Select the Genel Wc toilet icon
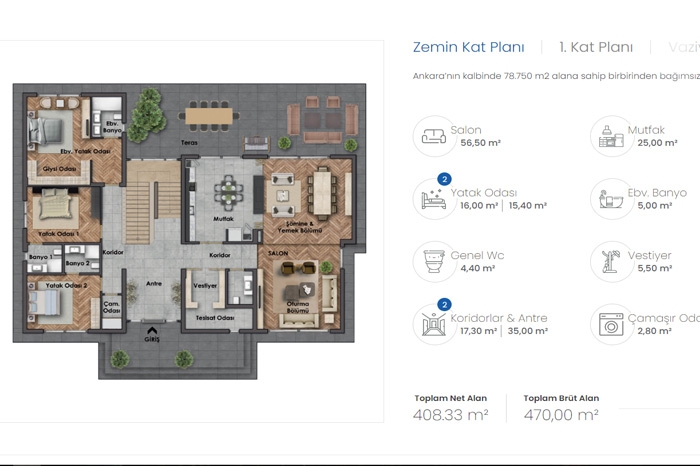 [x=433, y=262]
